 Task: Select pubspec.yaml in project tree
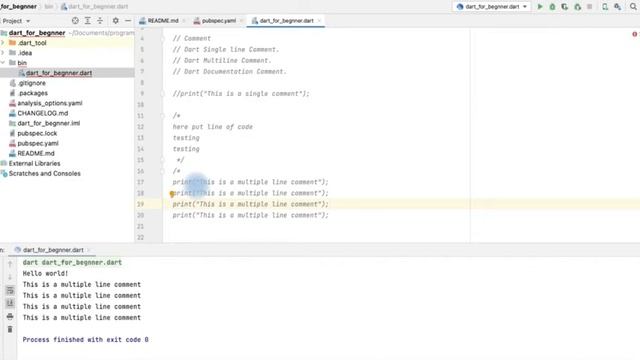point(38,143)
